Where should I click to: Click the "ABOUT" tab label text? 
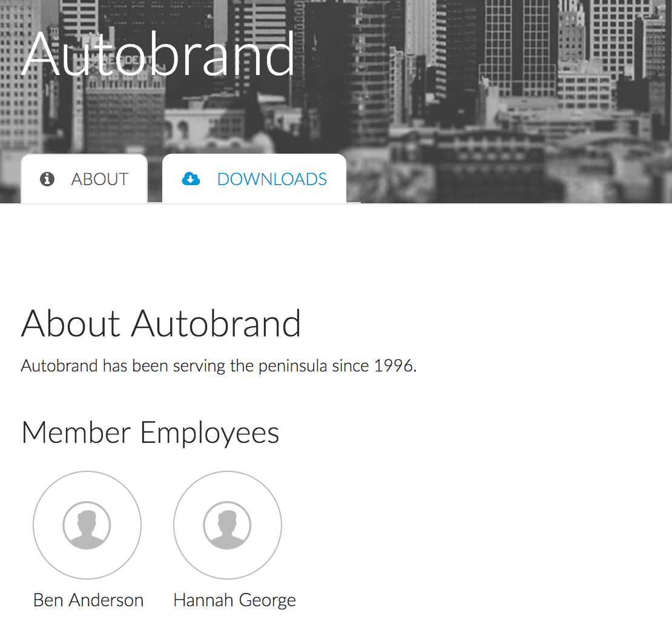100,179
